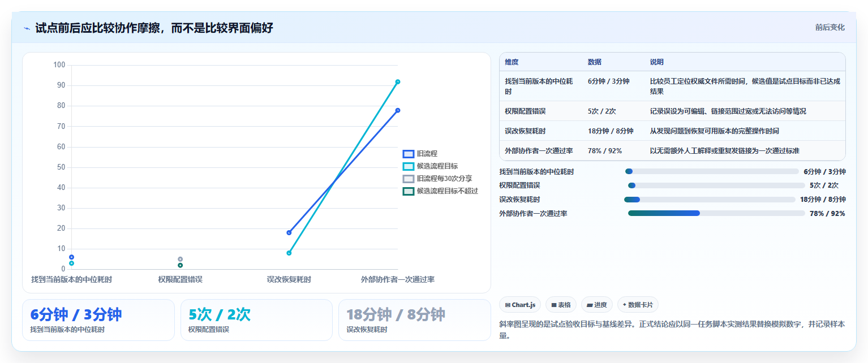Click the 权限配置错误 row label in table

(x=525, y=111)
